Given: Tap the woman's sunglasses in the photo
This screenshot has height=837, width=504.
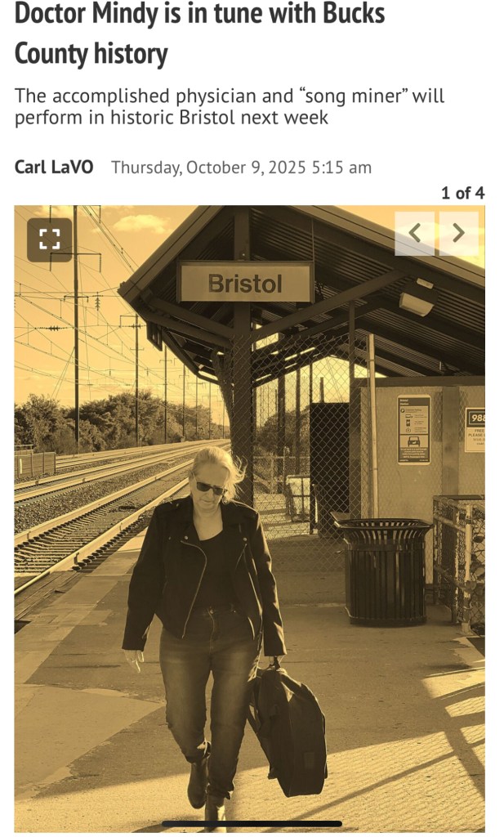Looking at the screenshot, I should [210, 487].
